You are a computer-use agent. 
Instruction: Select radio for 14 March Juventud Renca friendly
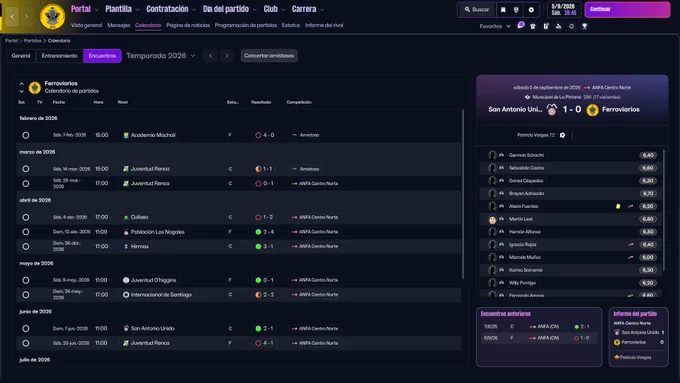point(26,169)
